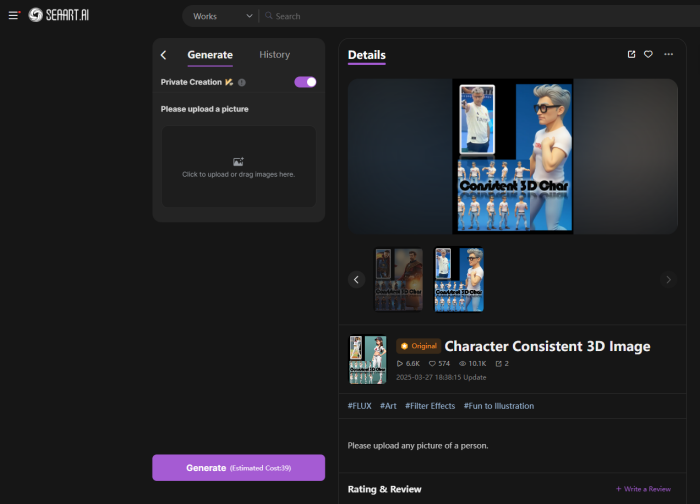Click the Details tab heading

click(x=367, y=55)
